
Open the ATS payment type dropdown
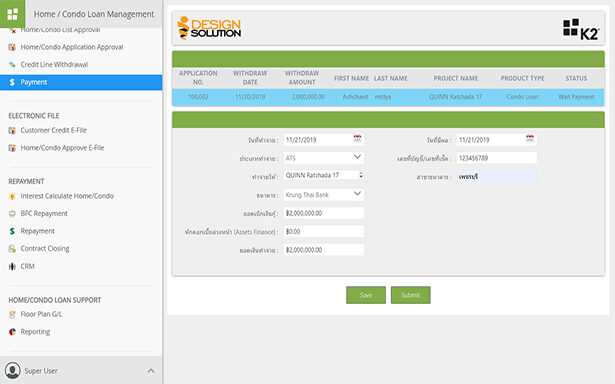tap(324, 158)
